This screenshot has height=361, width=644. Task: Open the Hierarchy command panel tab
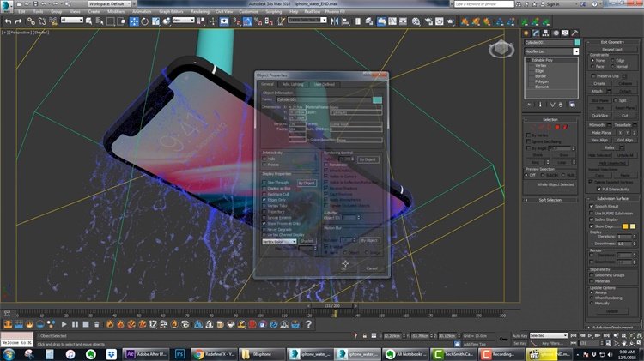coord(546,33)
